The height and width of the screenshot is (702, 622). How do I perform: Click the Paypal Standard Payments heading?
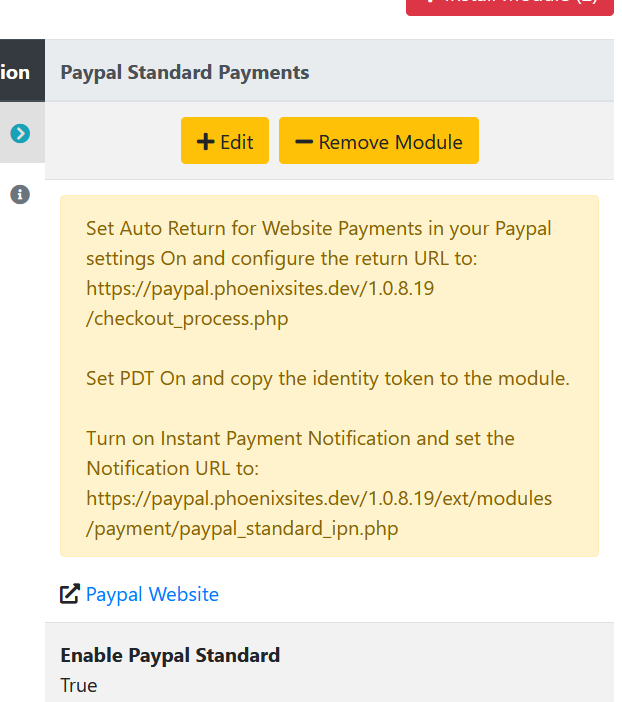click(x=185, y=72)
